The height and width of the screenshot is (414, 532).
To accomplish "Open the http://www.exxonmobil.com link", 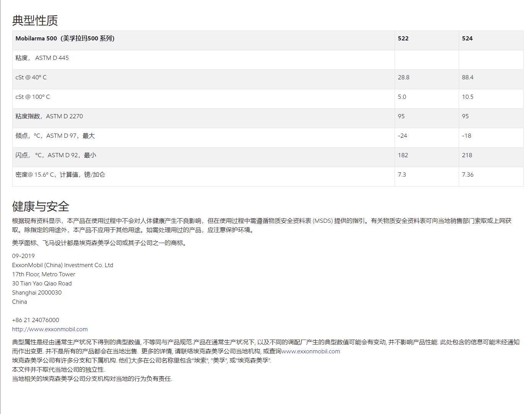I will 50,329.
